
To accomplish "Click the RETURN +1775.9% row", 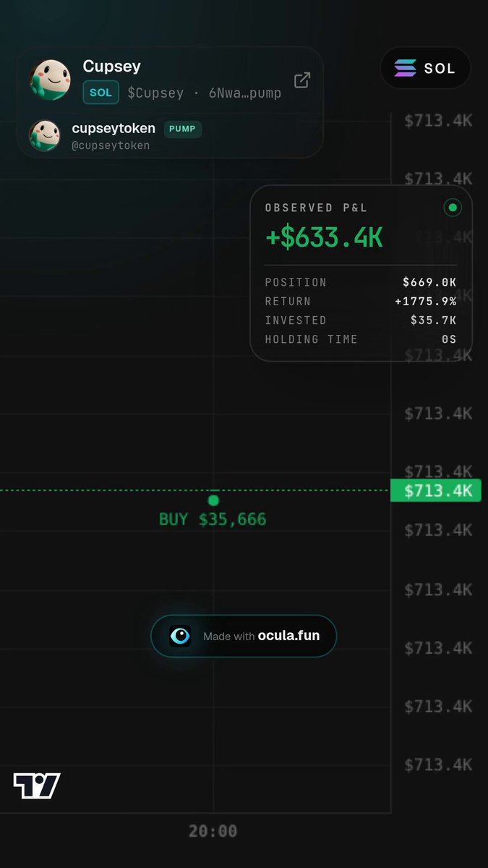I will [361, 302].
